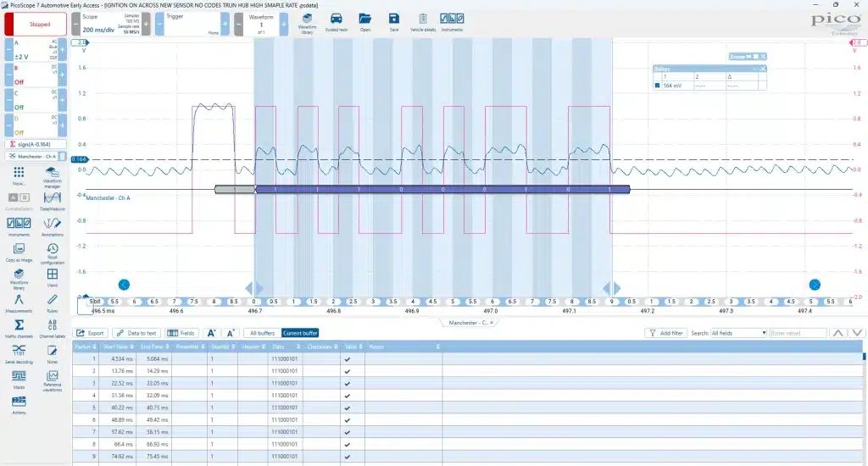Open Instruments in the left sidebar
Image resolution: width=868 pixels, height=466 pixels.
point(19,227)
